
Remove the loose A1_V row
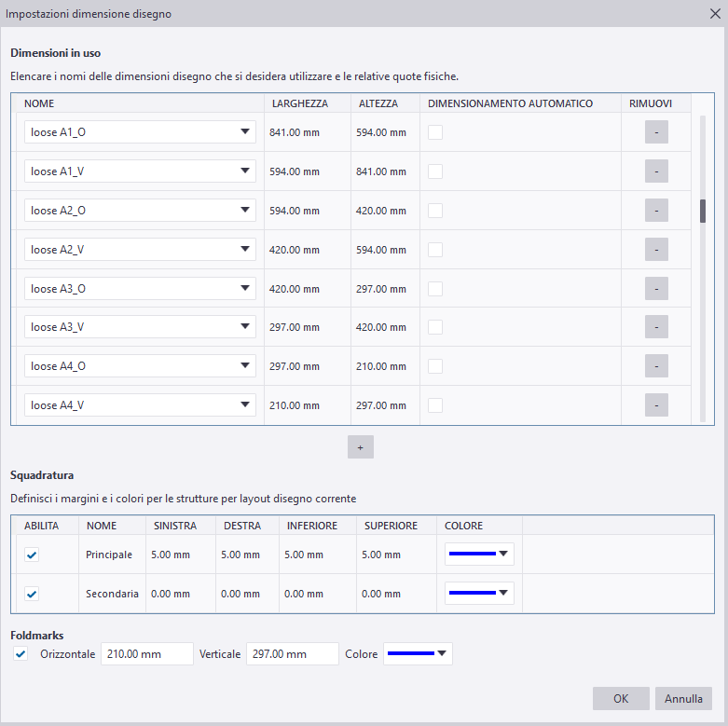656,171
